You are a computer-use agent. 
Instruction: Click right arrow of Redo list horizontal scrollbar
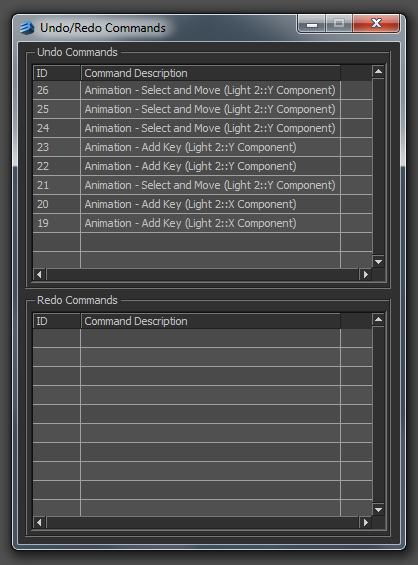pos(366,522)
